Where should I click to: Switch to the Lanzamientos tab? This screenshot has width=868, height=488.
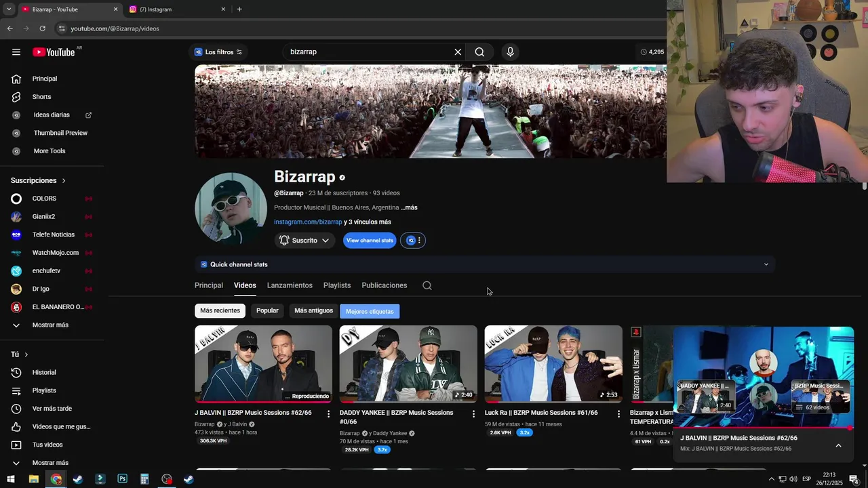click(x=290, y=285)
